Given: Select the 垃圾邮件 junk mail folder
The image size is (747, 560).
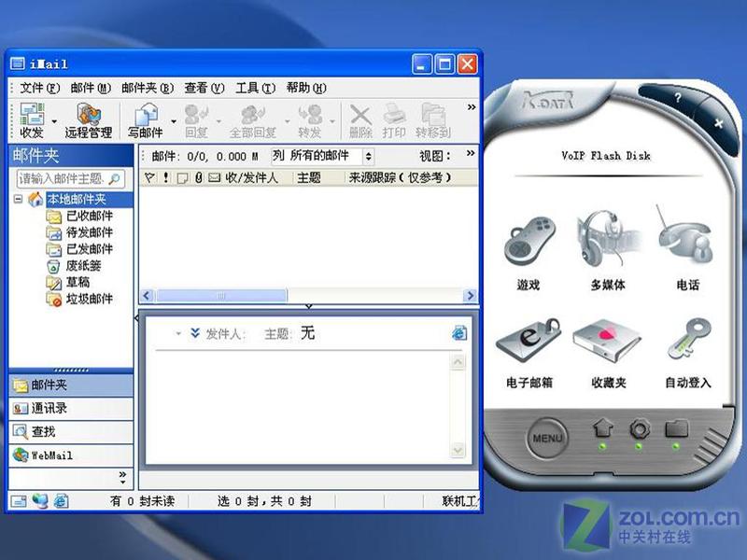Looking at the screenshot, I should pos(89,299).
